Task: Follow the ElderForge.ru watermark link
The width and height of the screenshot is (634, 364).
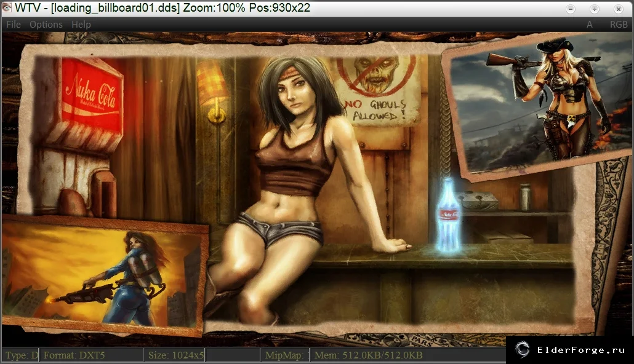Action: tap(581, 350)
